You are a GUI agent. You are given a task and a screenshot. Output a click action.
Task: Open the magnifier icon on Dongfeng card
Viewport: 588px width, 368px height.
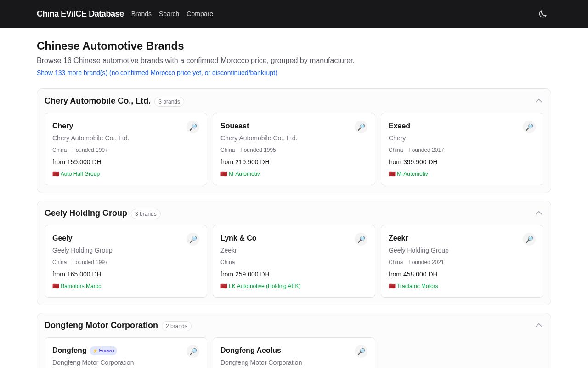tap(193, 351)
